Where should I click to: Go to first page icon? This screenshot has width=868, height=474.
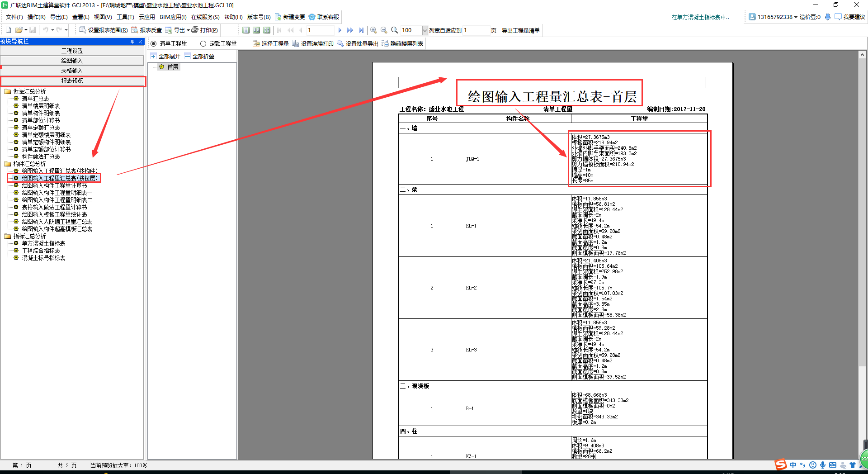coord(279,30)
